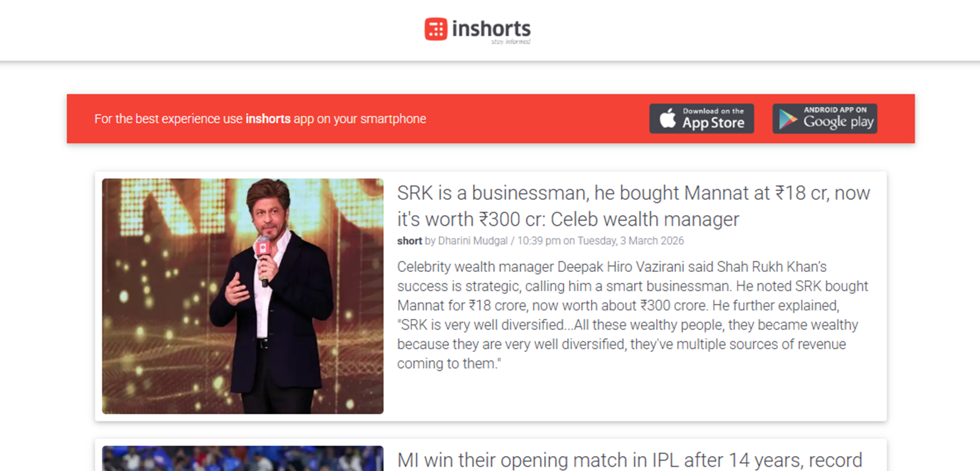The height and width of the screenshot is (471, 980).
Task: Click the bold 'short' label under SRK headline
Action: click(410, 241)
